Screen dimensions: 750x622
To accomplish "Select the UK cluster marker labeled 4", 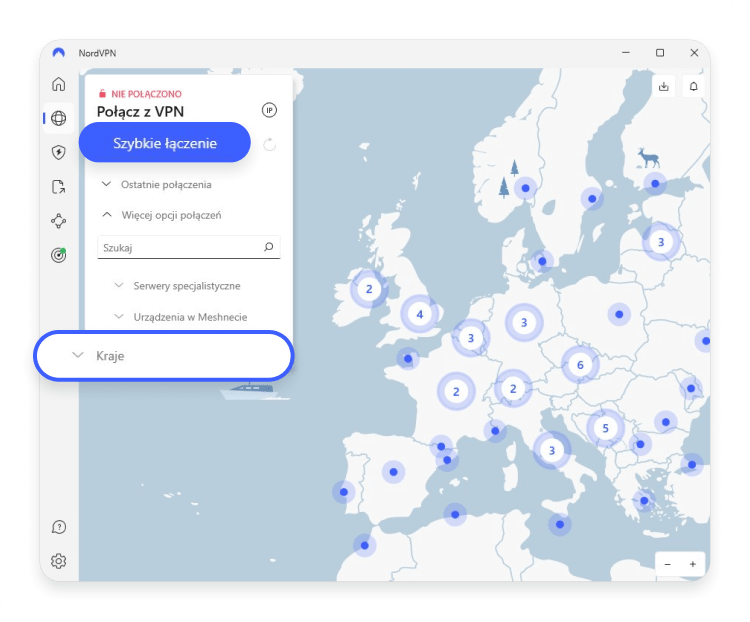I will coord(419,314).
